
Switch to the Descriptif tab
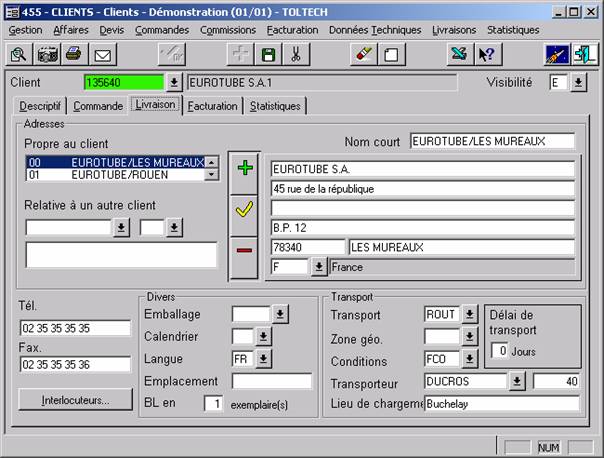point(40,106)
